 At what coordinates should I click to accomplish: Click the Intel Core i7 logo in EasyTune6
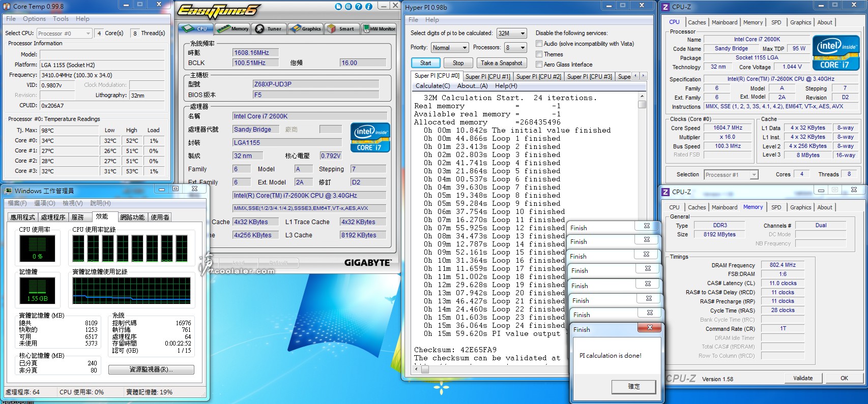coord(370,138)
